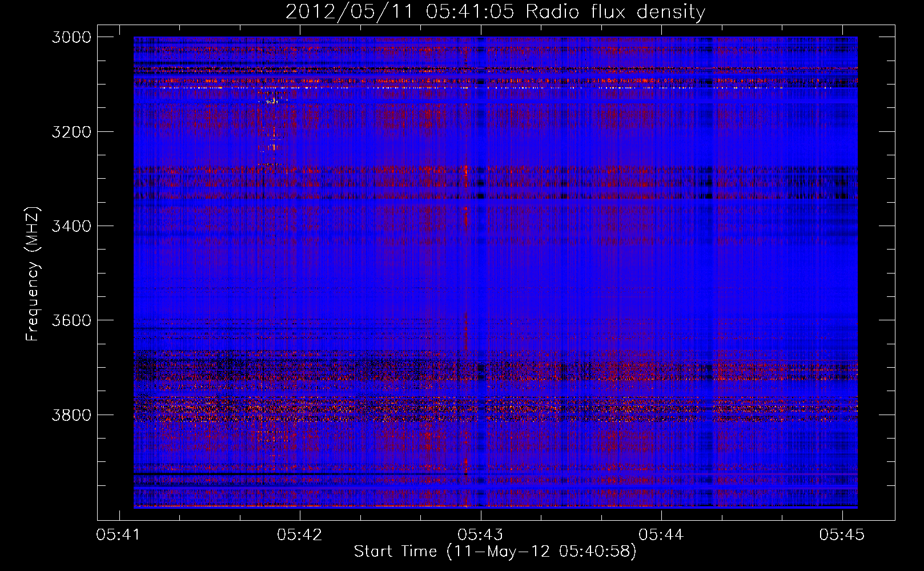Screen dimensions: 924x571
Task: Click the 3200 frequency axis label
Action: click(71, 132)
